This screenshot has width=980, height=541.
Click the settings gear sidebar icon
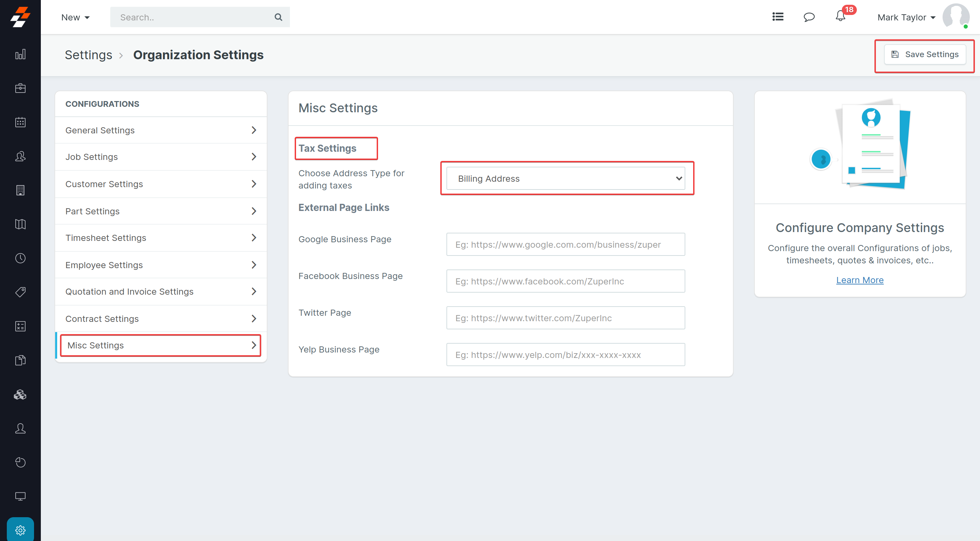20,529
